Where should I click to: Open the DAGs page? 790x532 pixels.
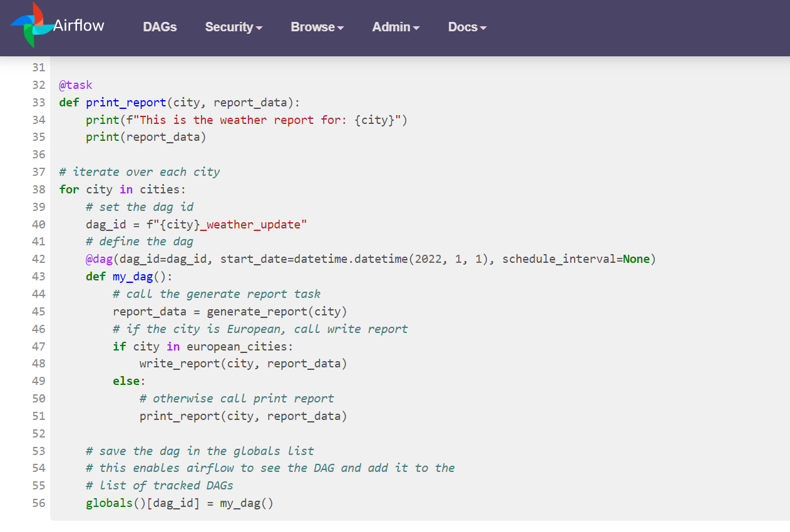160,27
